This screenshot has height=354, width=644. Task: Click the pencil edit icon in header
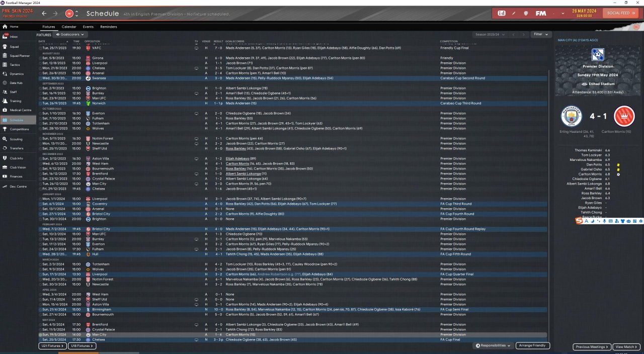click(x=514, y=13)
